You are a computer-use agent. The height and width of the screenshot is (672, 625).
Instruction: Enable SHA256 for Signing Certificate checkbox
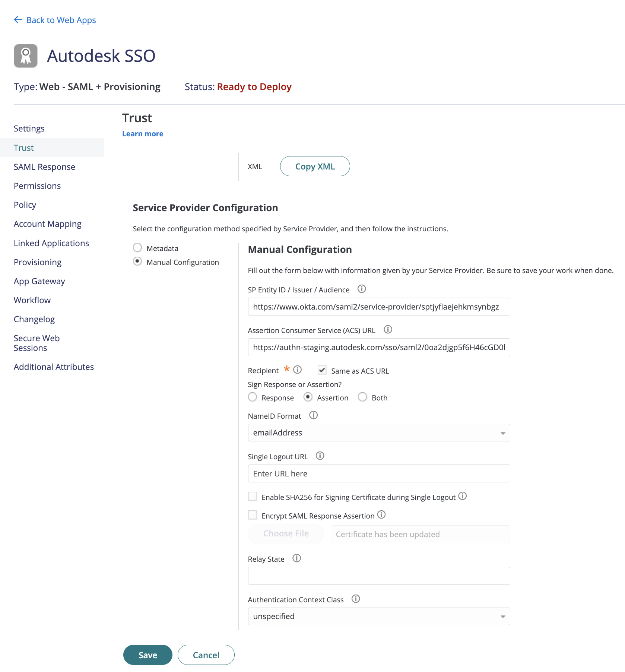(x=253, y=496)
